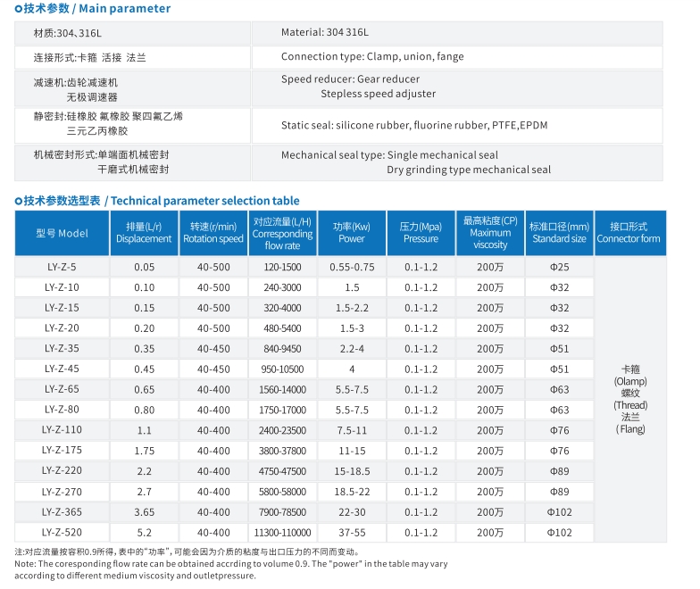Click displacement value '0.05'
The width and height of the screenshot is (700, 589).
tap(145, 268)
